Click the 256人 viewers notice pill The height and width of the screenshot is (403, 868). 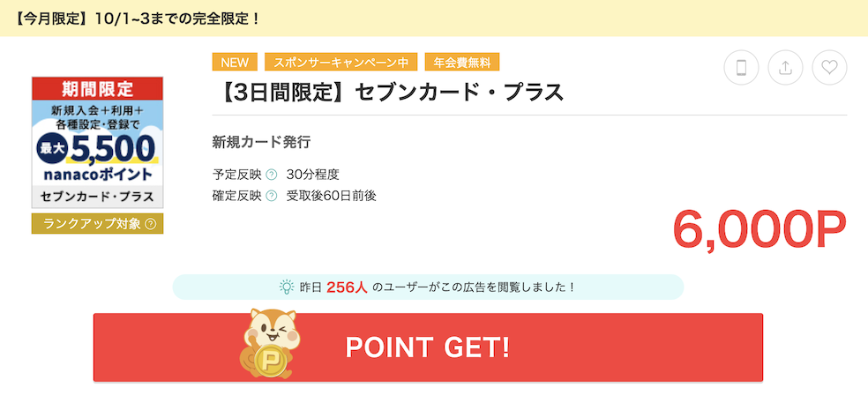[428, 287]
